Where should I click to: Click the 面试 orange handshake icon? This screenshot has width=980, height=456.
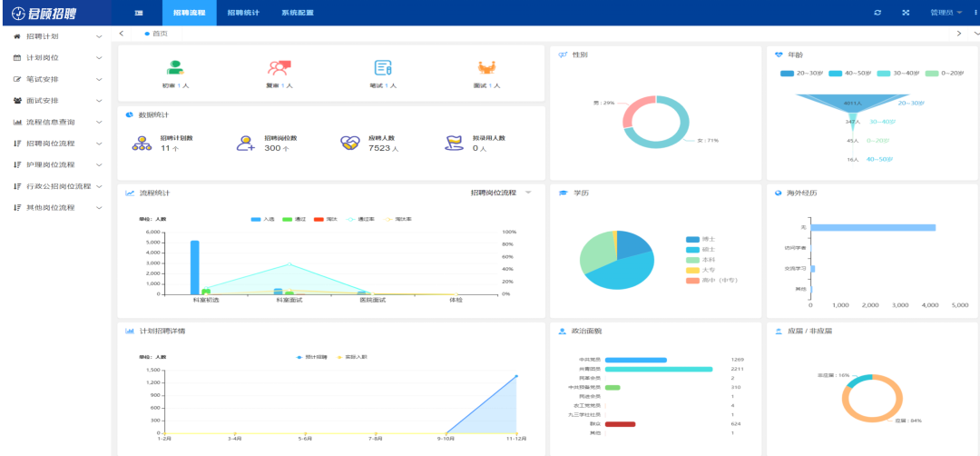click(487, 67)
